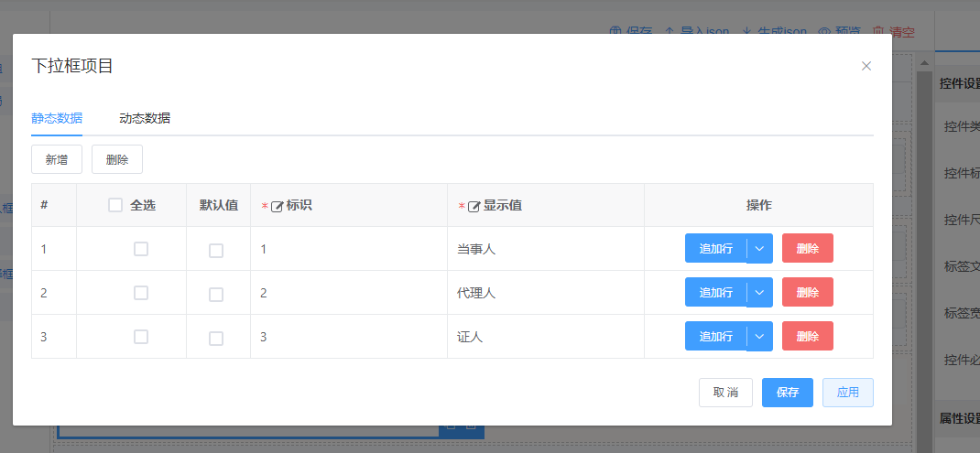
Task: Click 追加行 button in 证人 row
Action: click(715, 336)
